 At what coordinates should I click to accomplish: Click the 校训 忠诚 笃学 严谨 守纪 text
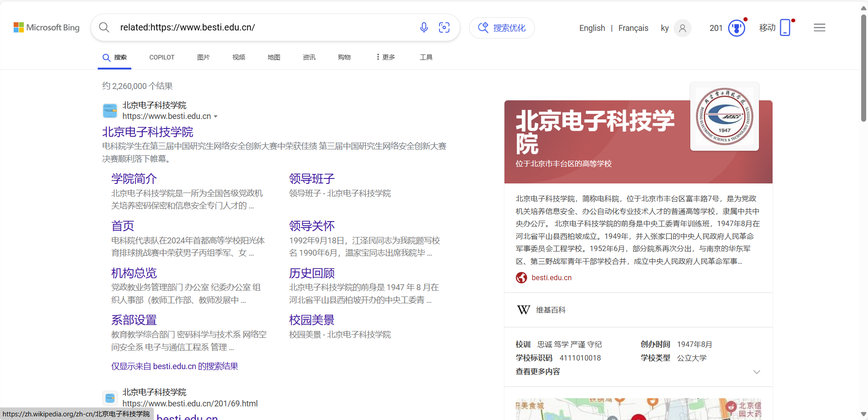click(559, 345)
